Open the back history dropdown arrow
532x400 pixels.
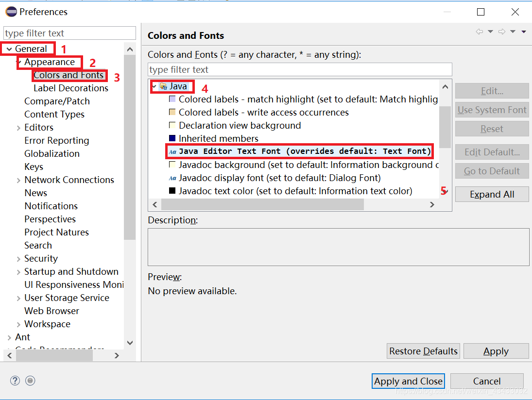(x=490, y=32)
